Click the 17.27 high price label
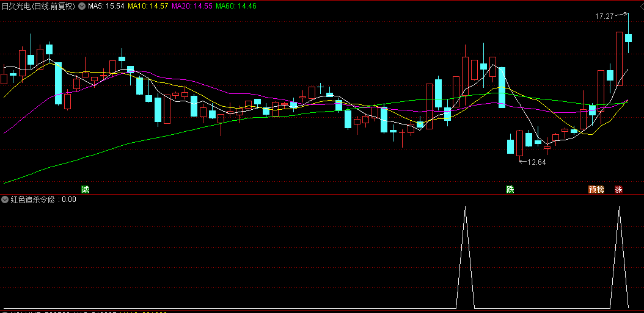This screenshot has height=313, width=644. pyautogui.click(x=604, y=16)
